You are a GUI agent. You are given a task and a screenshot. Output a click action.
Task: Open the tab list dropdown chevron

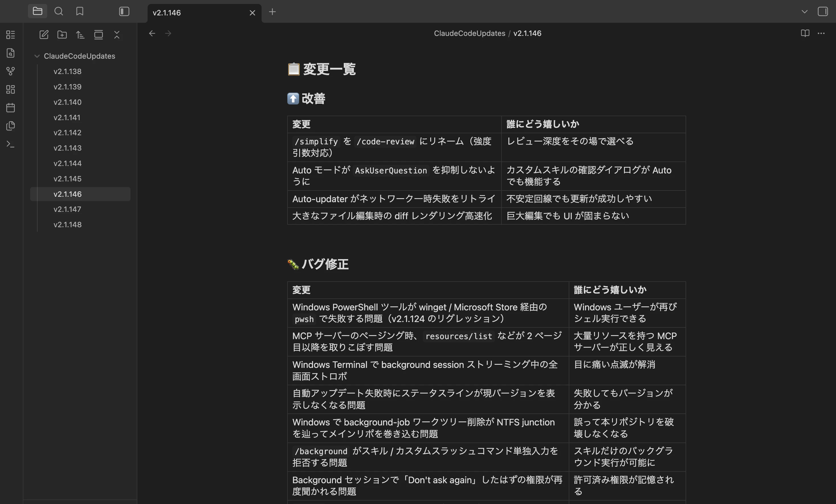(x=804, y=11)
